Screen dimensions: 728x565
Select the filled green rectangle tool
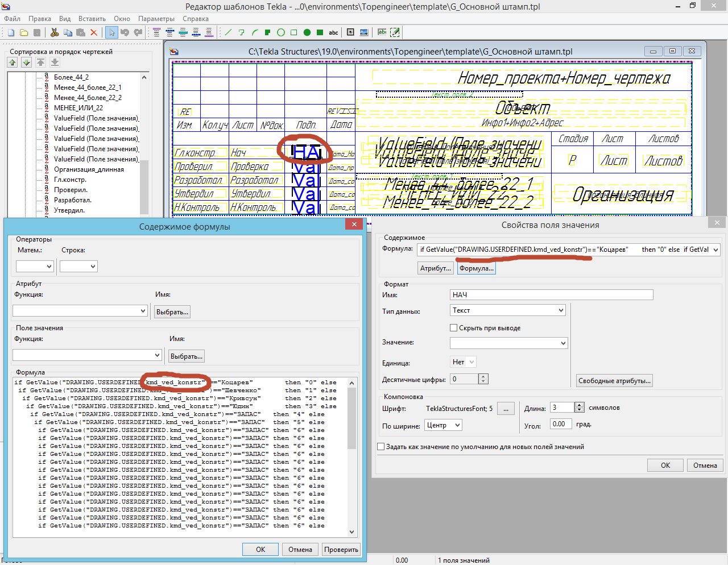click(320, 32)
